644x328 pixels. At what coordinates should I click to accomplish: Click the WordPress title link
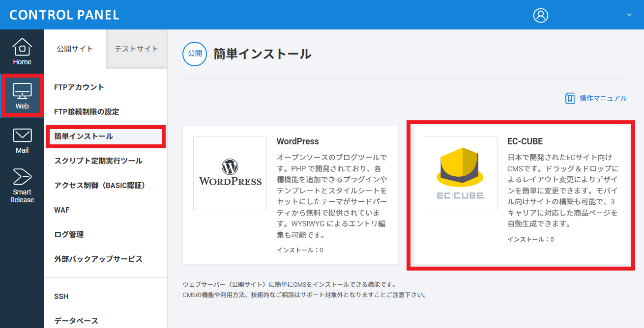click(297, 141)
